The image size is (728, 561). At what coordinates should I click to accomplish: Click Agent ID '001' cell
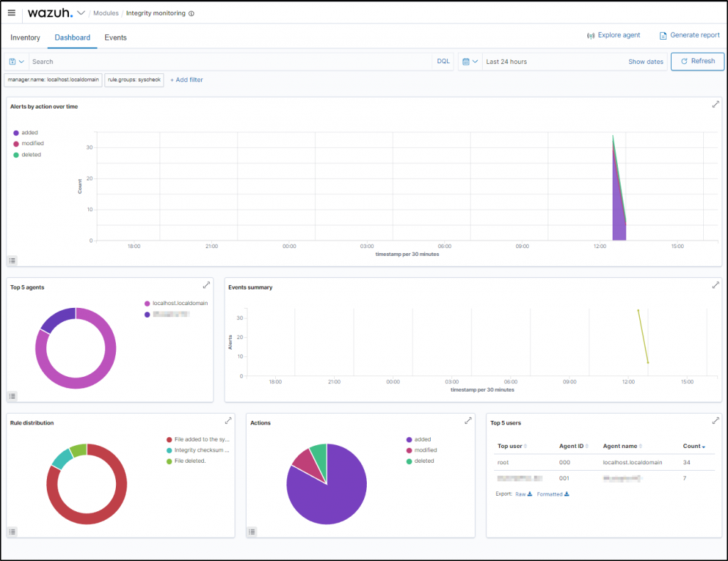point(564,479)
